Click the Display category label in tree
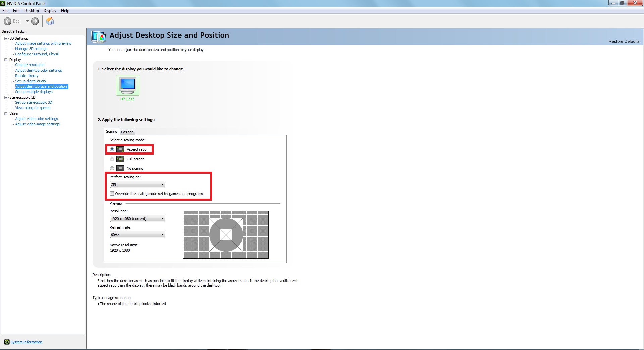 (15, 60)
